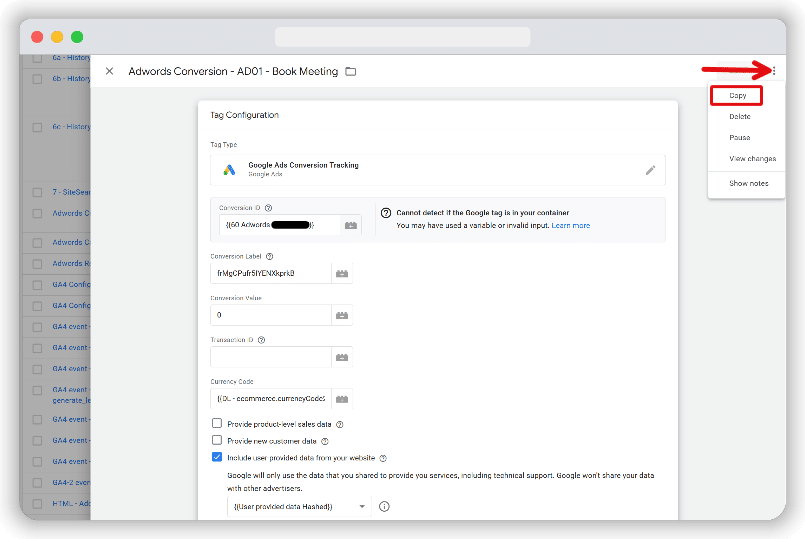Click the browser address bar
Viewport: 805px width, 539px height.
402,37
